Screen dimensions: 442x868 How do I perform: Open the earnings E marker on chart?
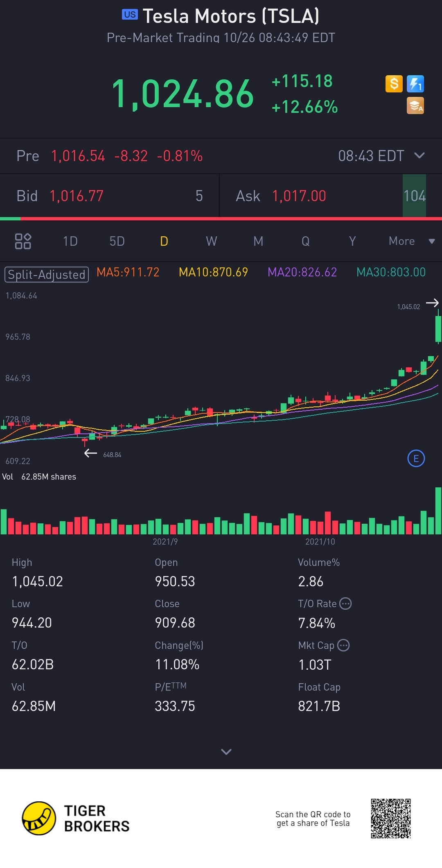(x=416, y=458)
